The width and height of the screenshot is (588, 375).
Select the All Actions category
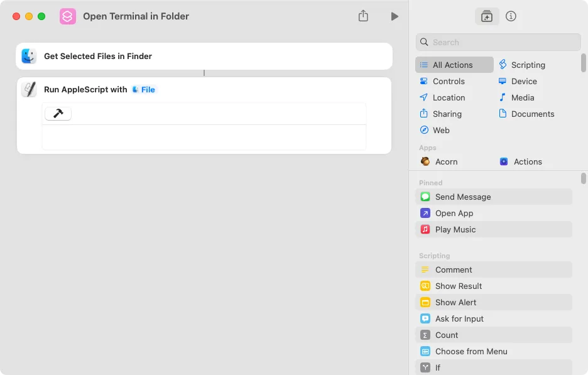454,65
